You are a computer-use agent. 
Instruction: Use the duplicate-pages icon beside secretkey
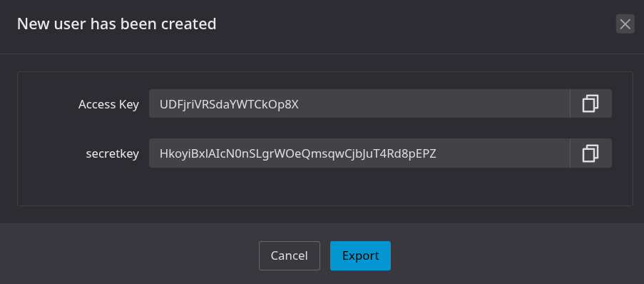click(591, 153)
